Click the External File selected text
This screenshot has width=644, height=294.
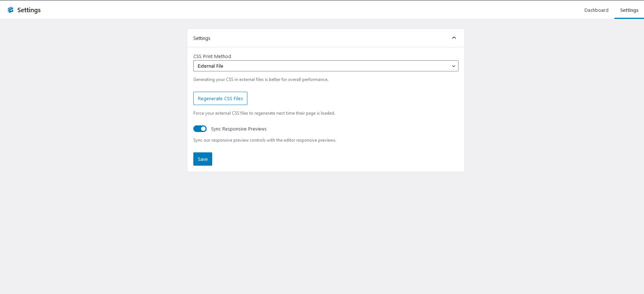tap(210, 66)
